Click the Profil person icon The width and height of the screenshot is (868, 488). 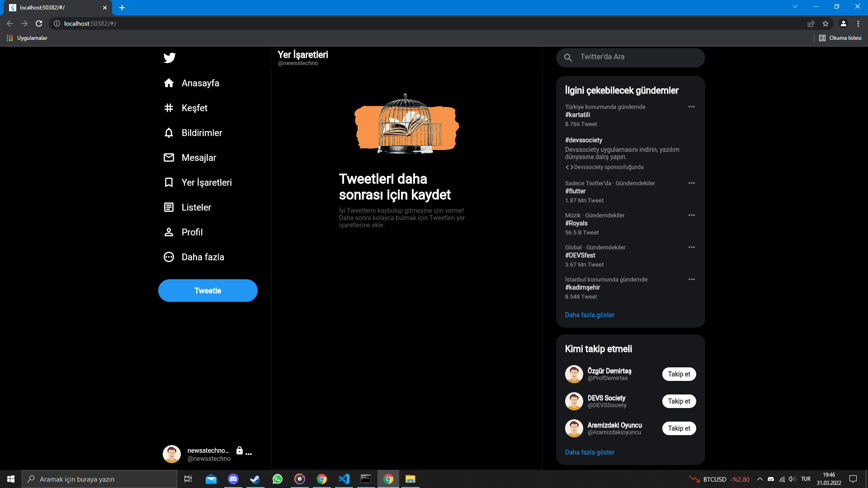[169, 232]
